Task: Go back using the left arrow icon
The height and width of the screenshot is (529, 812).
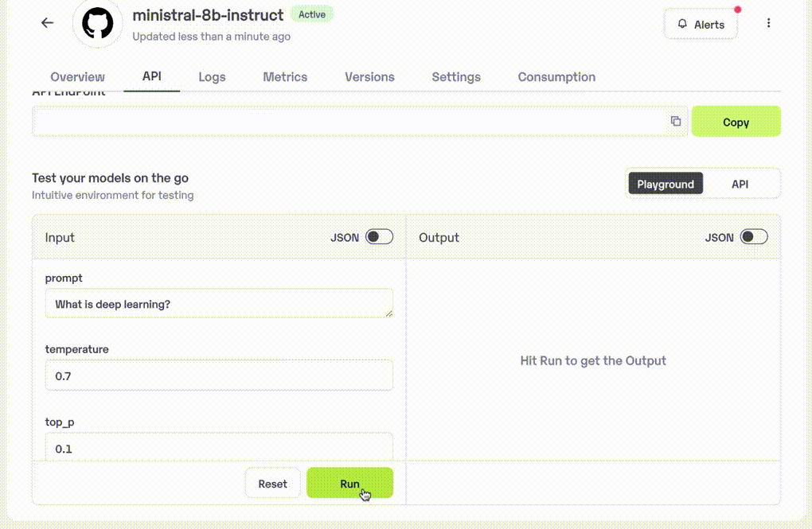Action: click(x=47, y=23)
